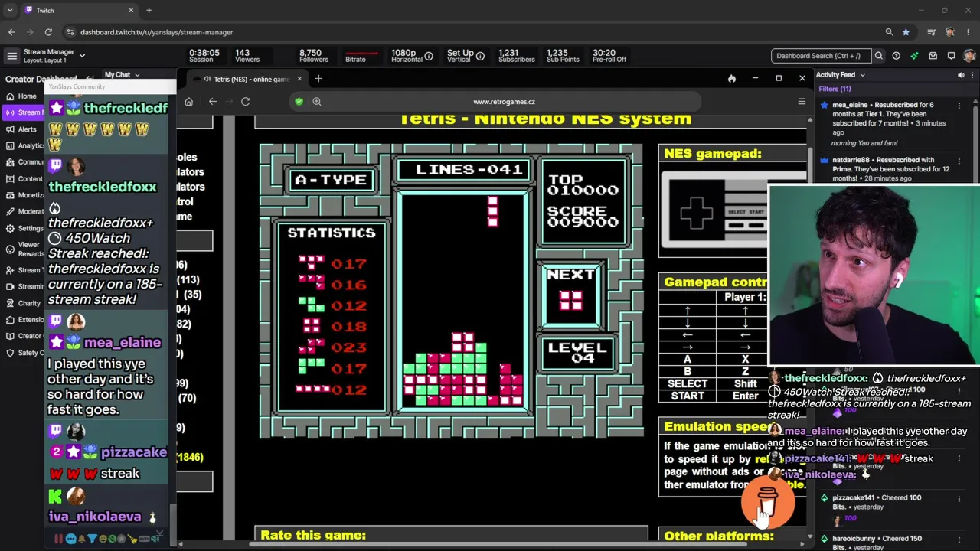Click the Content sidebar icon
Screen dimensions: 980x551
[x=10, y=179]
